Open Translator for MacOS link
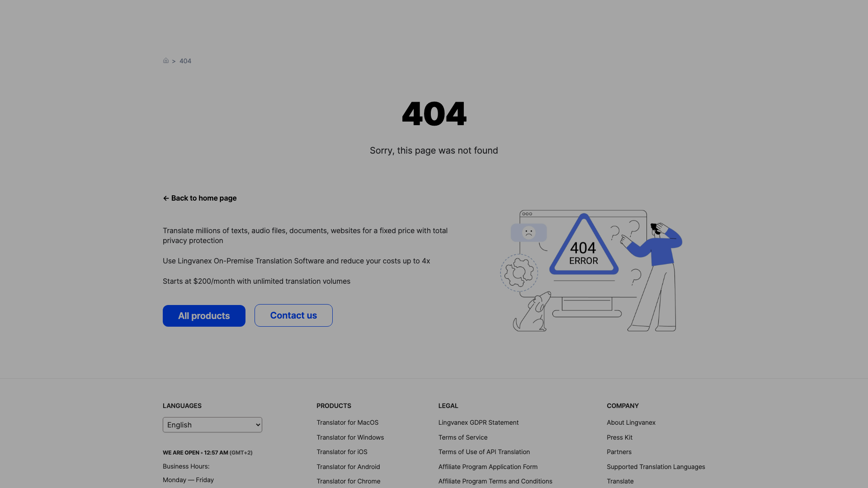The height and width of the screenshot is (488, 868). point(347,422)
